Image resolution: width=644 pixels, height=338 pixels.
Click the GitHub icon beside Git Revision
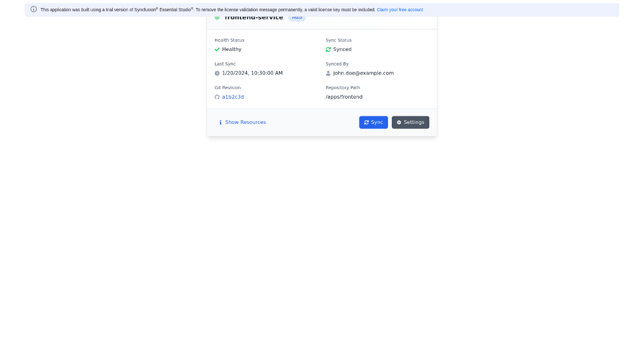click(x=217, y=97)
